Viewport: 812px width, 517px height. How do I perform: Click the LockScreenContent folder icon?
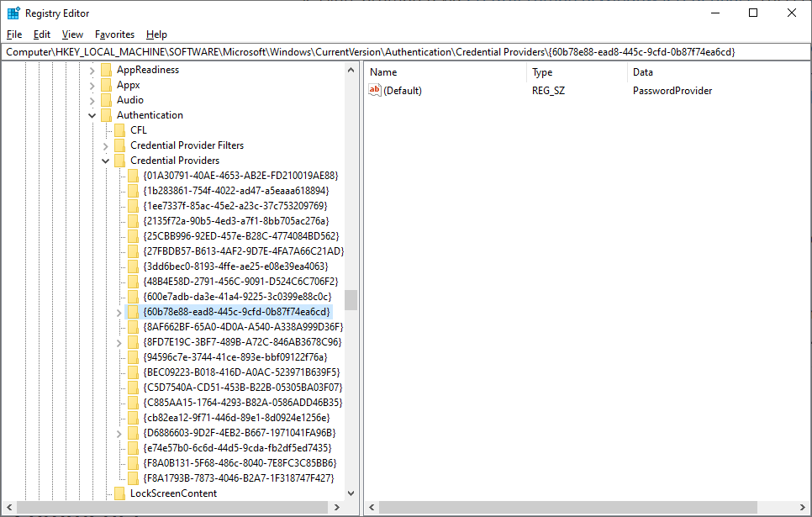[x=119, y=493]
